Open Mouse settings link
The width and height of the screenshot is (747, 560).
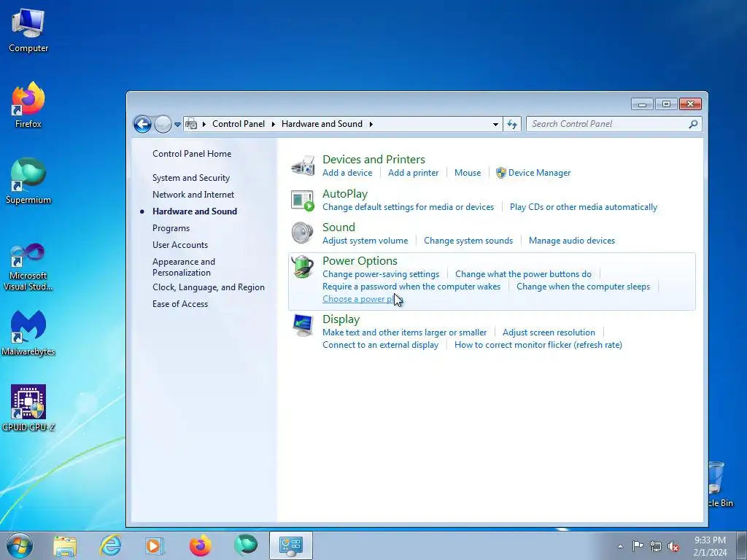point(468,173)
